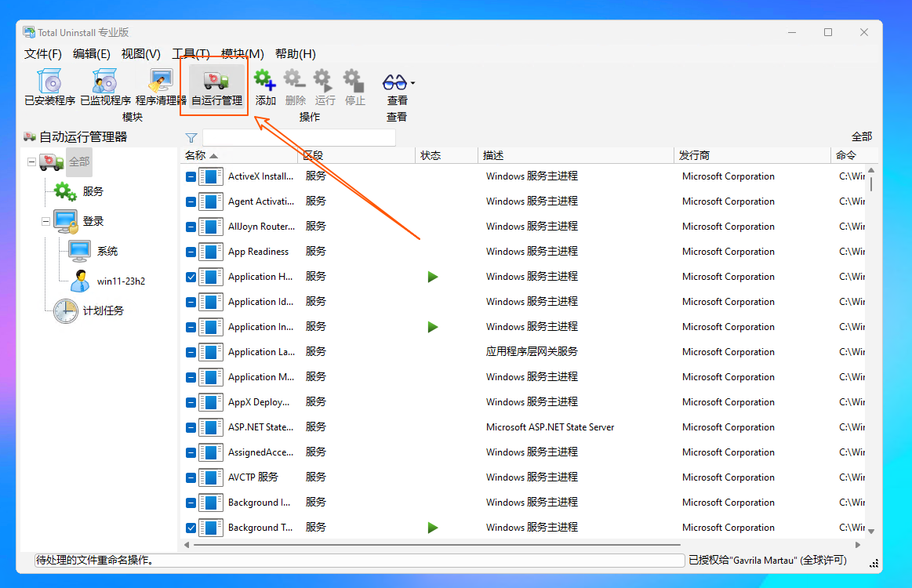This screenshot has height=588, width=912.
Task: Open the 文件(F) menu
Action: click(x=42, y=54)
